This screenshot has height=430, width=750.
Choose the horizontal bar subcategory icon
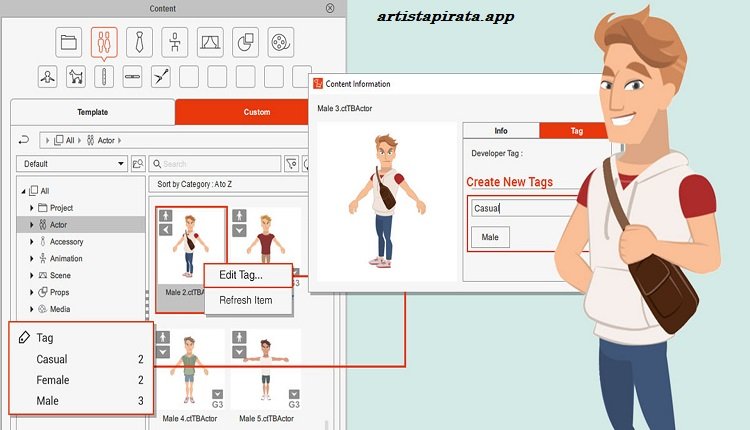tap(132, 77)
